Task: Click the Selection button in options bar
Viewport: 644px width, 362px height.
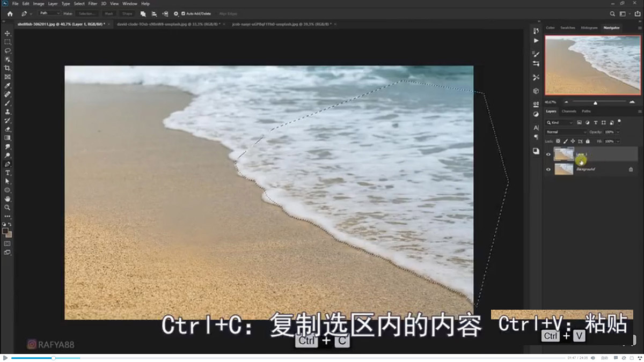Action: 87,13
